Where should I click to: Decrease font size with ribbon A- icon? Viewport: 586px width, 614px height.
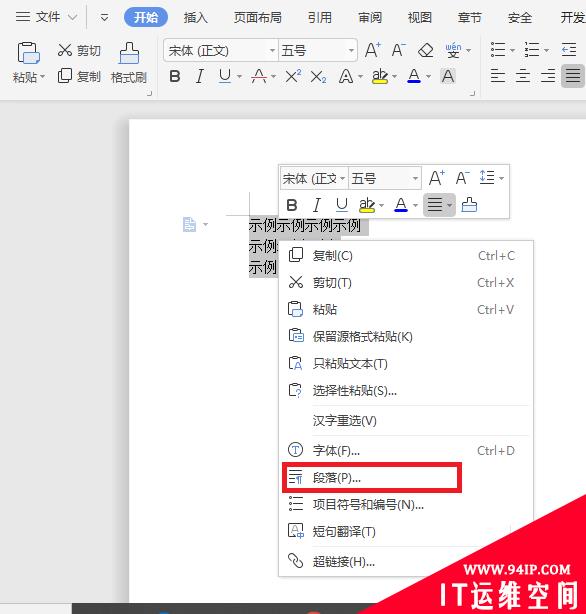[399, 51]
